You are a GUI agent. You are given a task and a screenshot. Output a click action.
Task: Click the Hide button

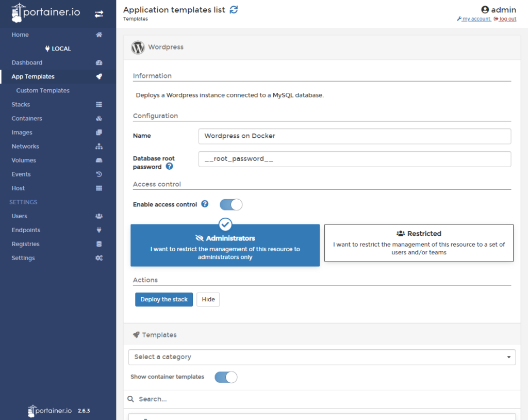[208, 299]
